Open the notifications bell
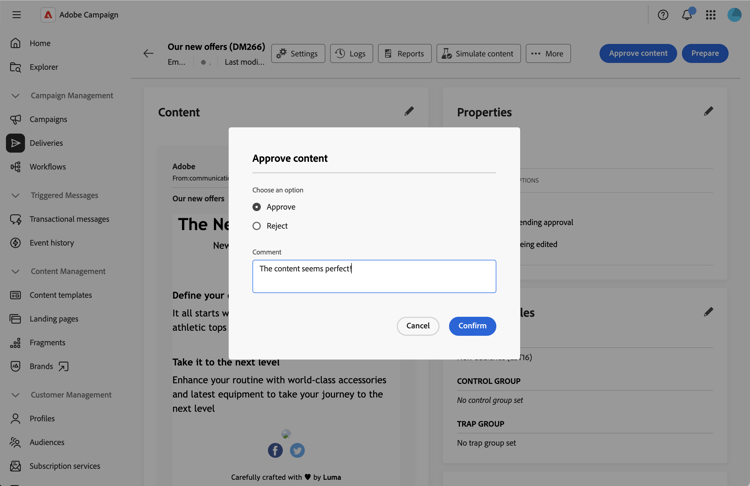Screen dimensions: 750x486 click(687, 15)
